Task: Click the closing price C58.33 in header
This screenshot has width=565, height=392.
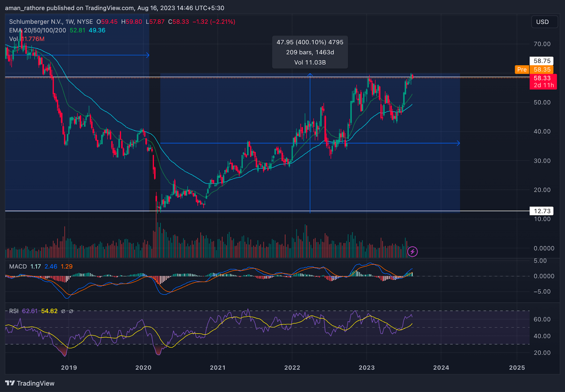Action: [x=178, y=22]
